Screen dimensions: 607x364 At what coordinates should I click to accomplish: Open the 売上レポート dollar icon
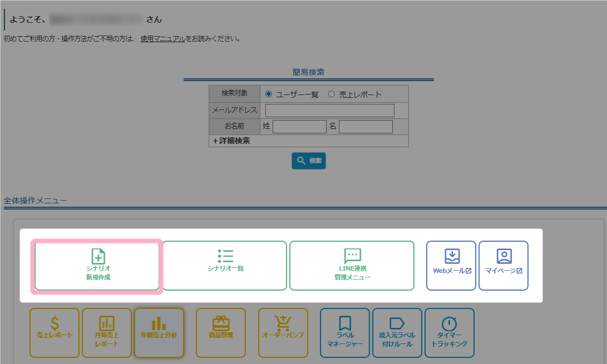pos(55,323)
